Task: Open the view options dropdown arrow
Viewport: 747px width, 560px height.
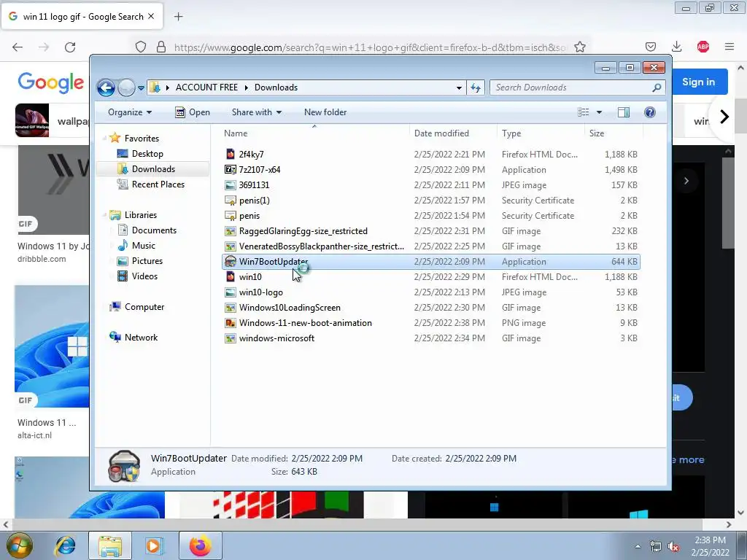Action: tap(600, 112)
